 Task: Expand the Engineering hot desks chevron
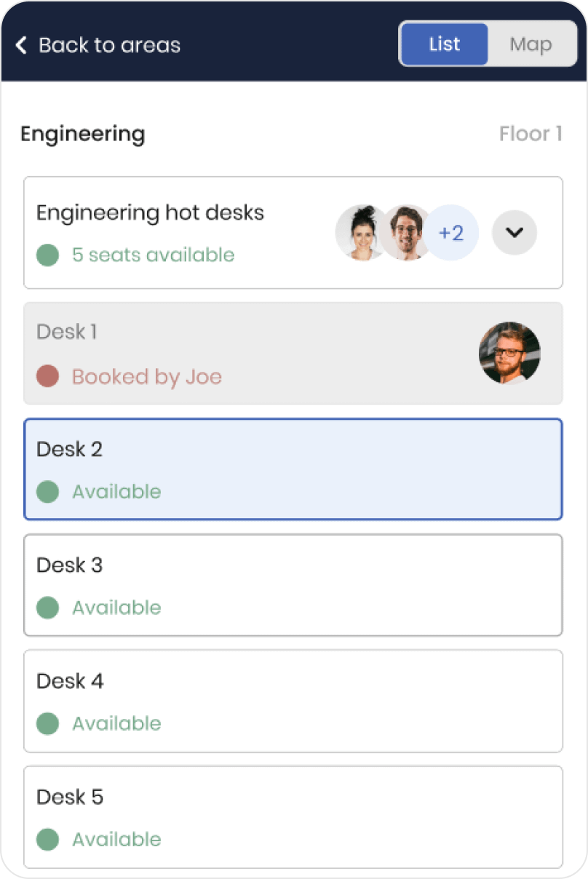514,233
